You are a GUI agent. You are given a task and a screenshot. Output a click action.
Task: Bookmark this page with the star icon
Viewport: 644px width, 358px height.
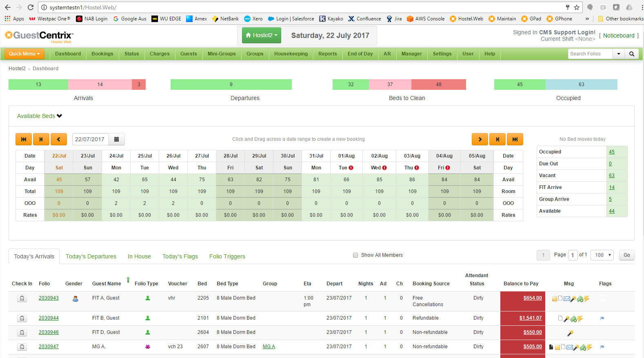[577, 7]
